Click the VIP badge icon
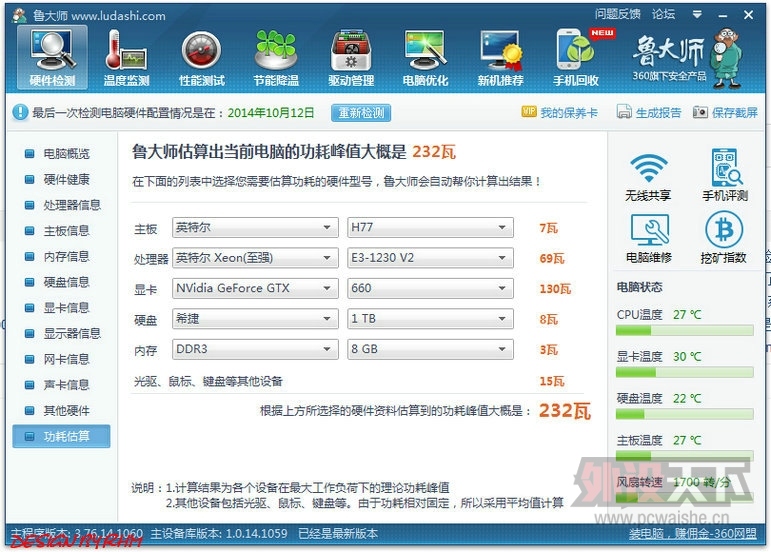771x552 pixels. (529, 112)
